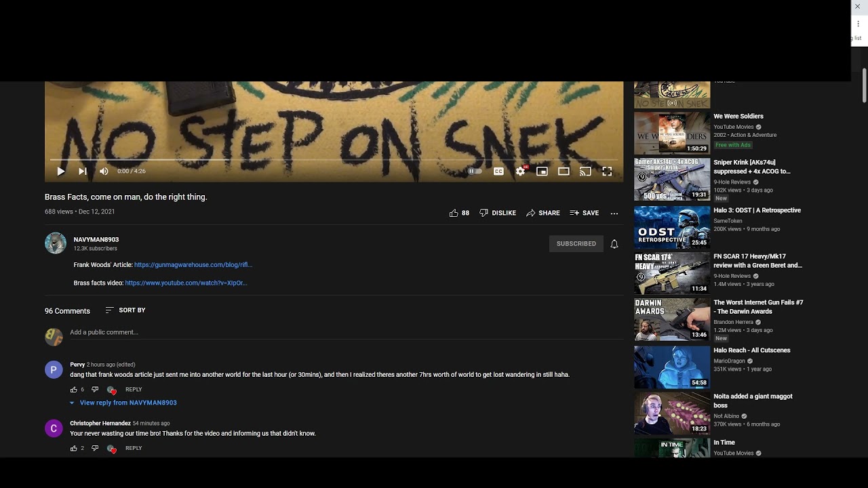Viewport: 868px width, 488px height.
Task: Share the video
Action: click(543, 213)
